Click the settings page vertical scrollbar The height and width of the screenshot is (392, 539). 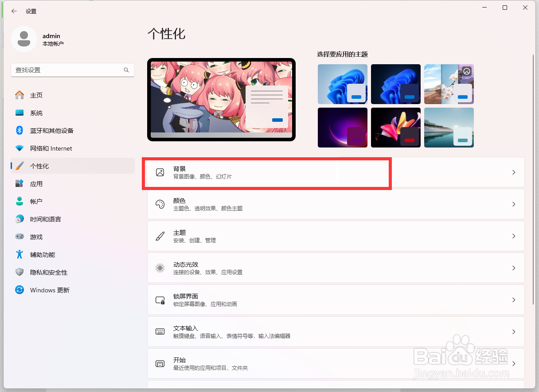click(x=534, y=179)
